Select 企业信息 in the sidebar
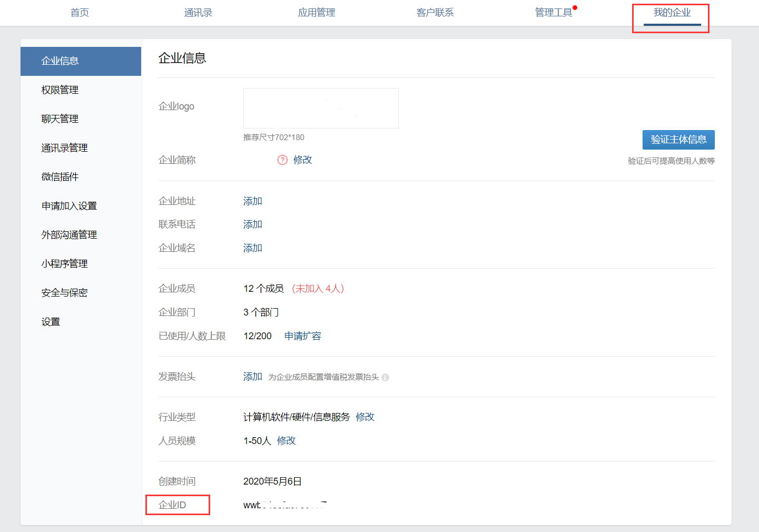Screen dimensions: 759x532 point(81,61)
